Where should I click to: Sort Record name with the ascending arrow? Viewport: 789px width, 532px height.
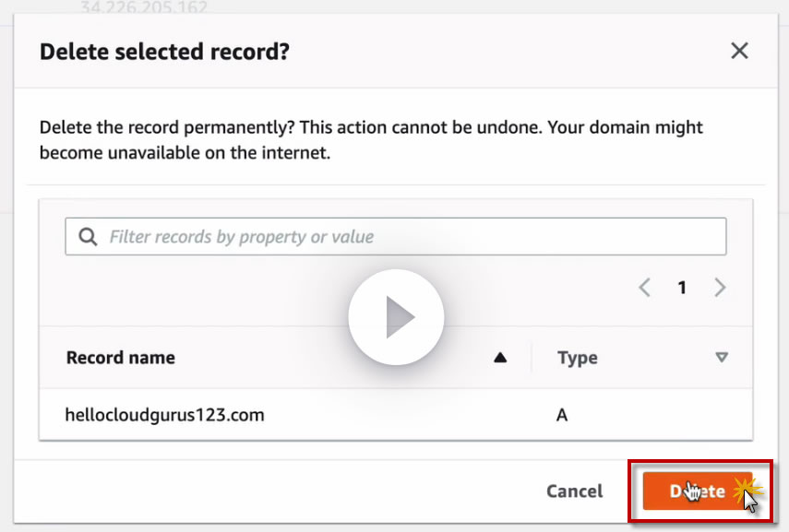(500, 358)
